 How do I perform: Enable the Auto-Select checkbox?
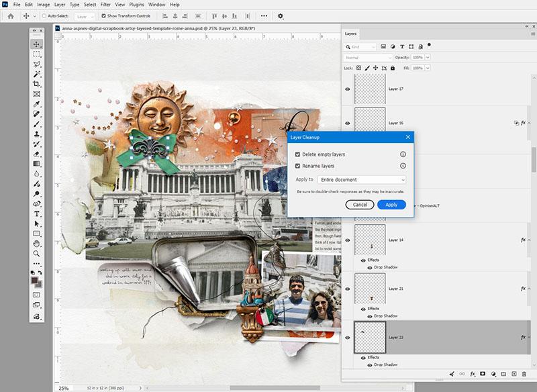pos(44,15)
